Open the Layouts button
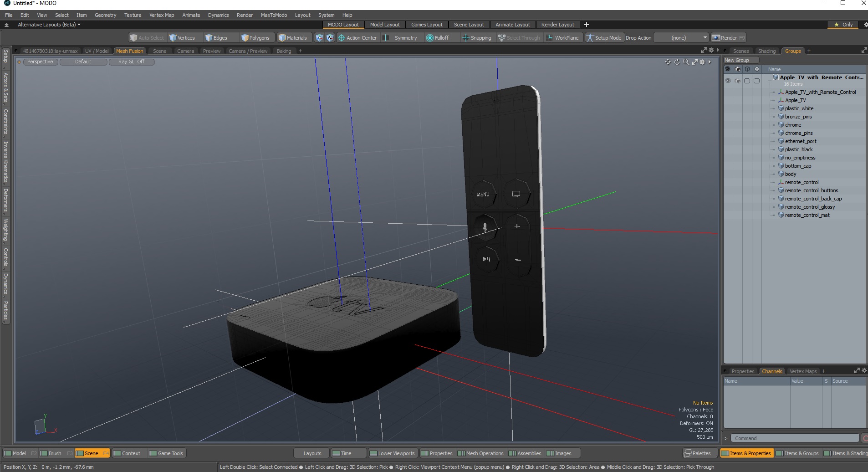This screenshot has height=472, width=868. 312,453
